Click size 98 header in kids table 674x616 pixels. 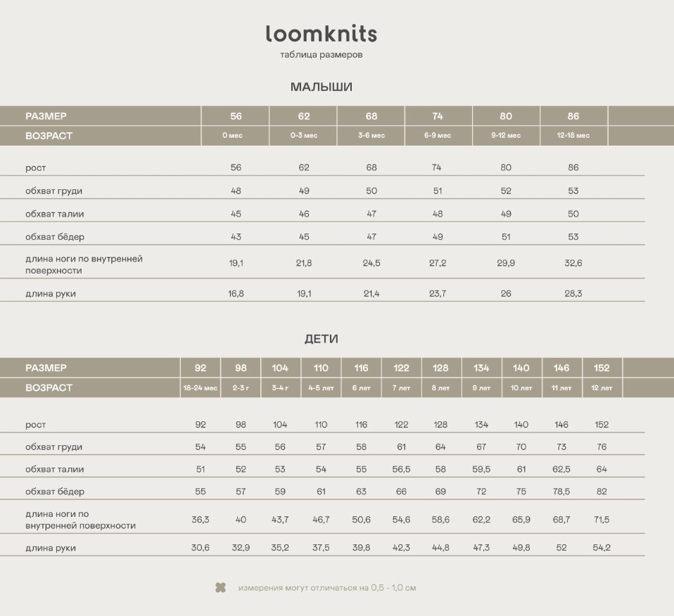coord(241,368)
